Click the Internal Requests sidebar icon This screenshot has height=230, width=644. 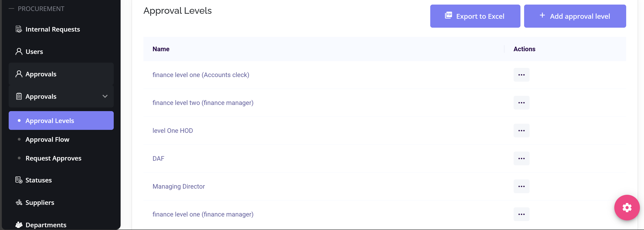(x=19, y=29)
